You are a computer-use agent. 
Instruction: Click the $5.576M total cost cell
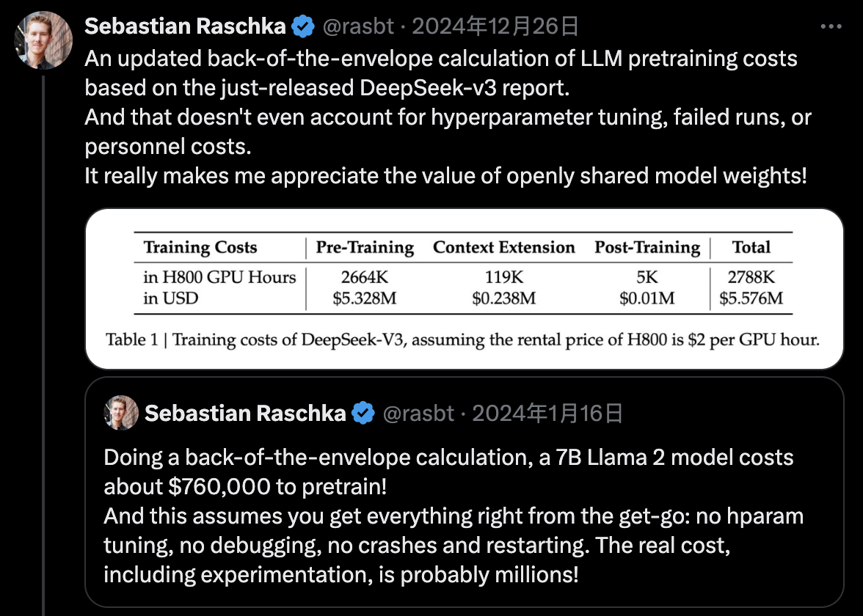click(751, 298)
